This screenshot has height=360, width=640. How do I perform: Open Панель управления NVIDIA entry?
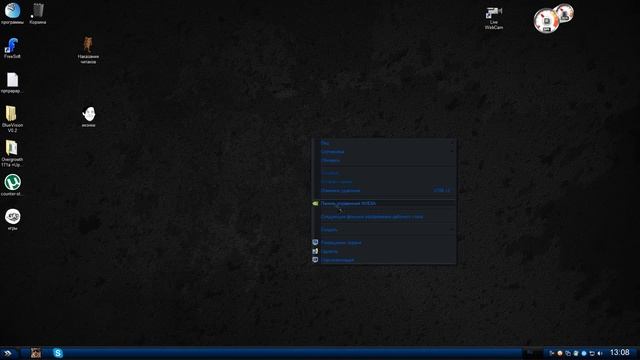coord(384,203)
